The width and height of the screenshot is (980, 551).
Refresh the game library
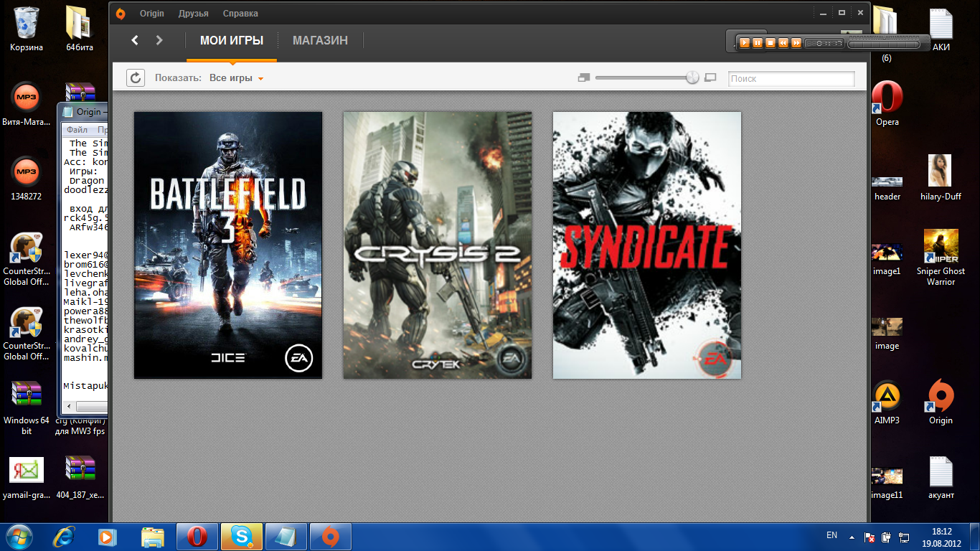point(136,77)
